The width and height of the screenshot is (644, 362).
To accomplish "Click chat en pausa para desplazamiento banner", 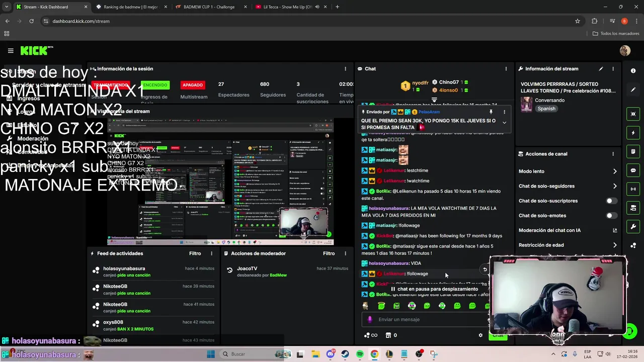I will pyautogui.click(x=435, y=289).
